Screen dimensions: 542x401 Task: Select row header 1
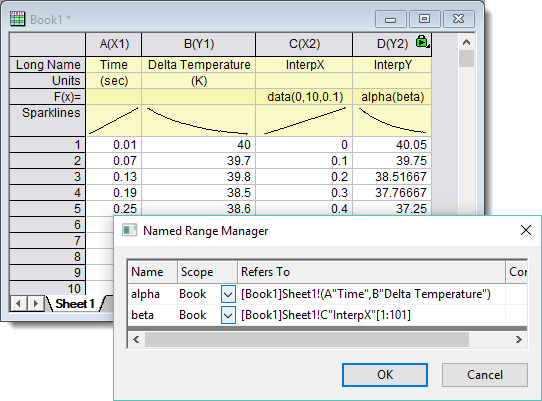[x=48, y=144]
